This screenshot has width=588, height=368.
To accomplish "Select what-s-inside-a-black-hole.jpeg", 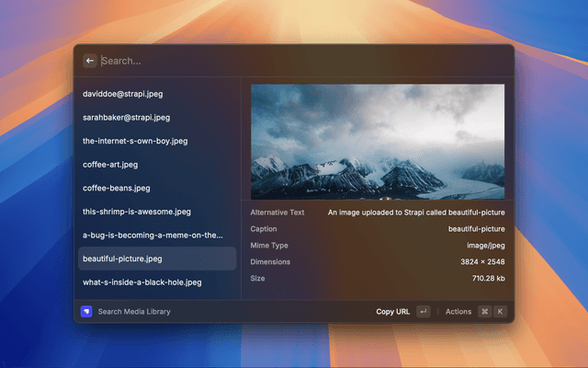I will coord(141,282).
